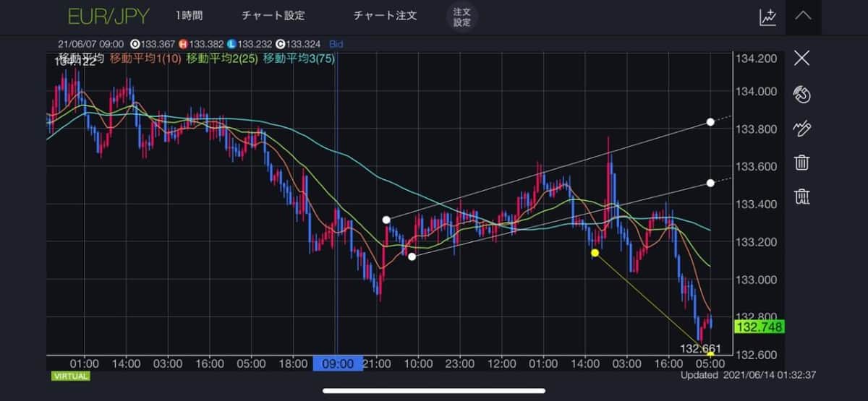The image size is (868, 401).
Task: Select the 移動平均1(10) orange legend label
Action: click(146, 59)
